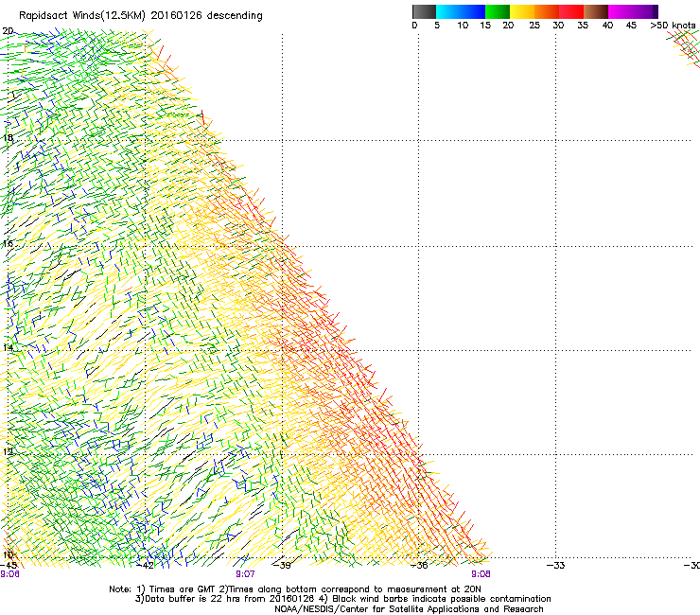This screenshot has height=615, width=700.
Task: Click the longitude '-39' axis label
Action: [x=282, y=566]
